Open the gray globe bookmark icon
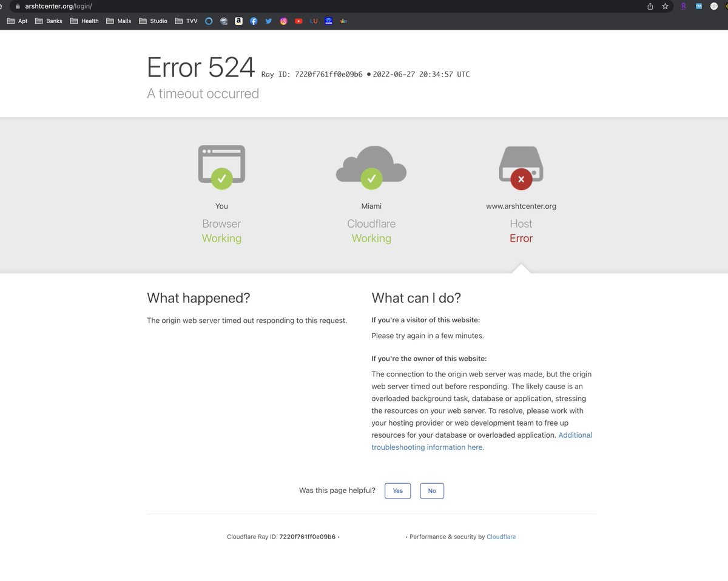Viewport: 728px width, 581px height. coord(224,21)
